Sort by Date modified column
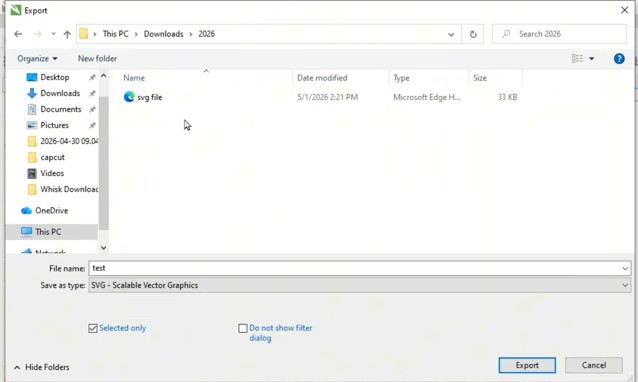638x382 pixels. pos(322,78)
